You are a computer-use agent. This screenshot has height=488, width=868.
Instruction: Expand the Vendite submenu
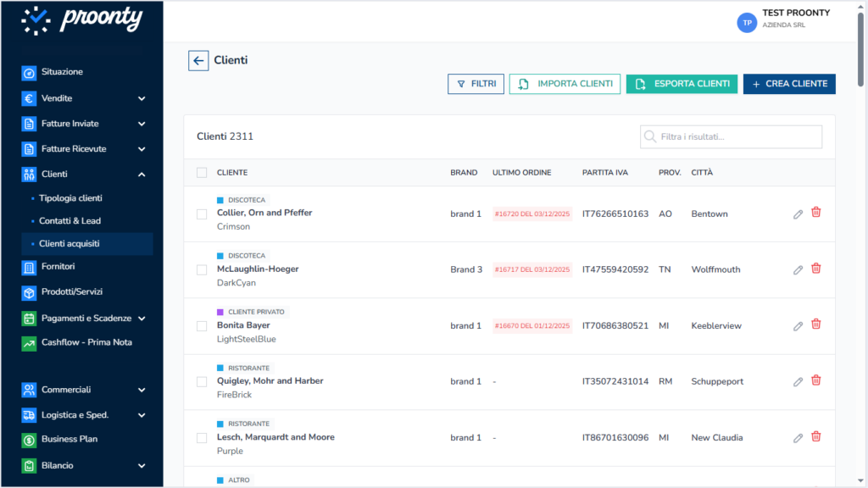pos(142,98)
